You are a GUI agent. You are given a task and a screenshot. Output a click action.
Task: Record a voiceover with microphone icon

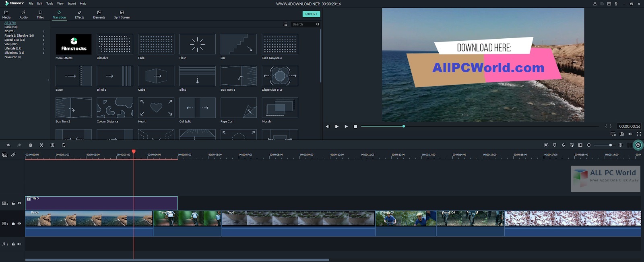point(563,145)
